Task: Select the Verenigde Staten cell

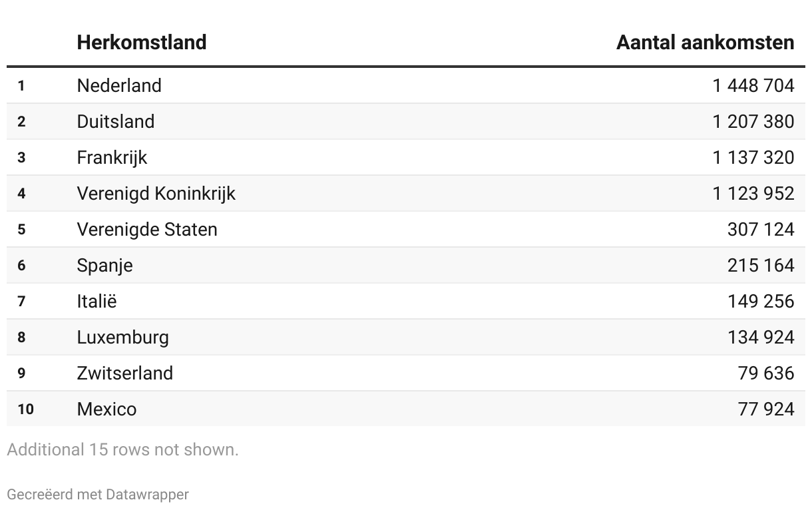Action: [147, 230]
